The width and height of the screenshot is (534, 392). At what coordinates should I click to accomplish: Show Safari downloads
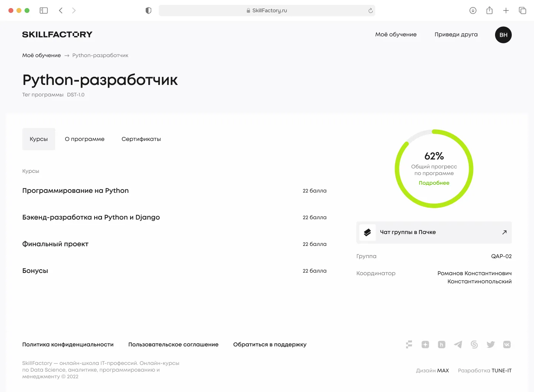(473, 10)
